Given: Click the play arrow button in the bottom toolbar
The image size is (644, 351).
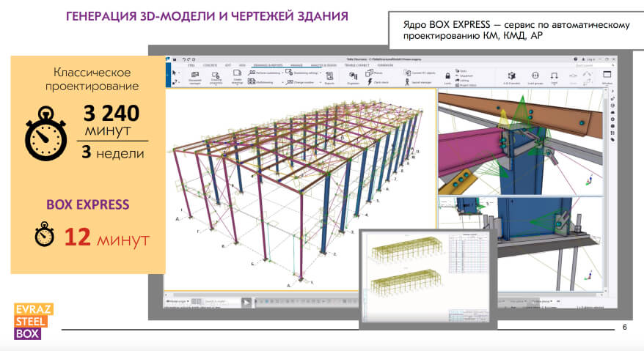Looking at the screenshot, I should (246, 302).
